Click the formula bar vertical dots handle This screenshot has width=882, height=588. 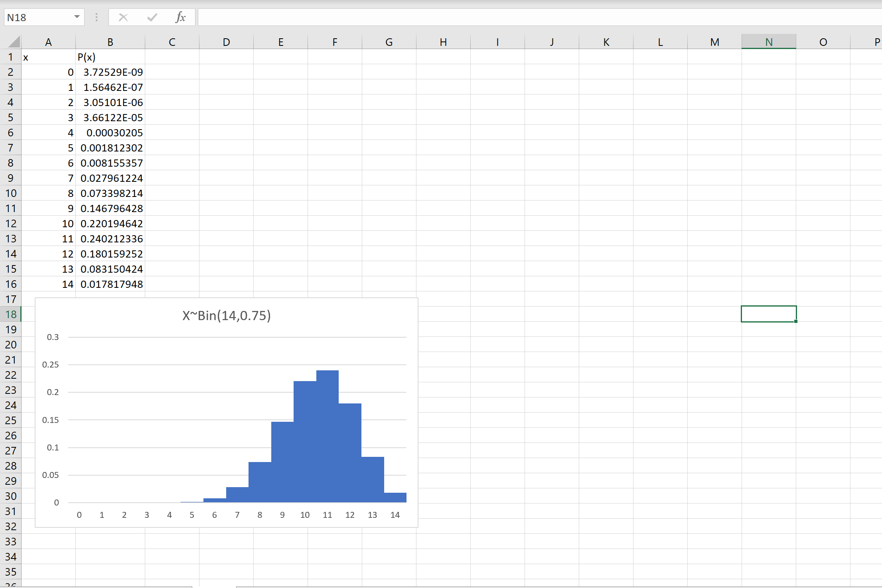pyautogui.click(x=97, y=18)
